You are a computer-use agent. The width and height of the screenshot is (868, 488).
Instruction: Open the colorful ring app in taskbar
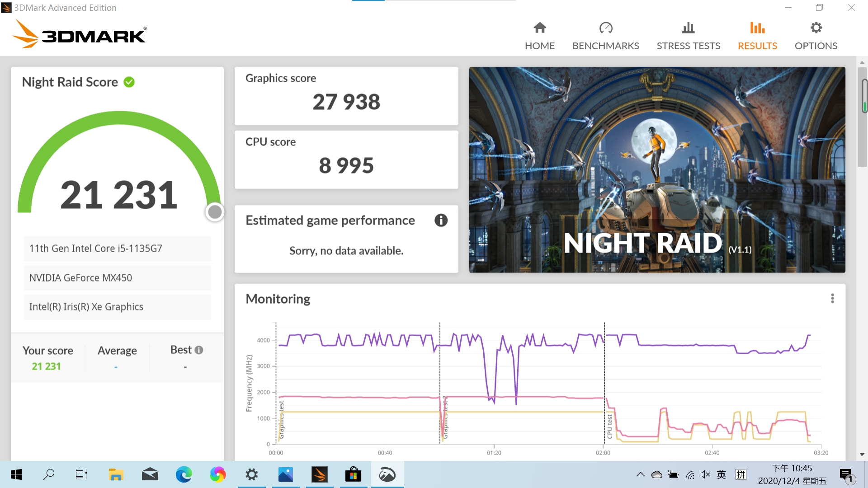tap(217, 474)
